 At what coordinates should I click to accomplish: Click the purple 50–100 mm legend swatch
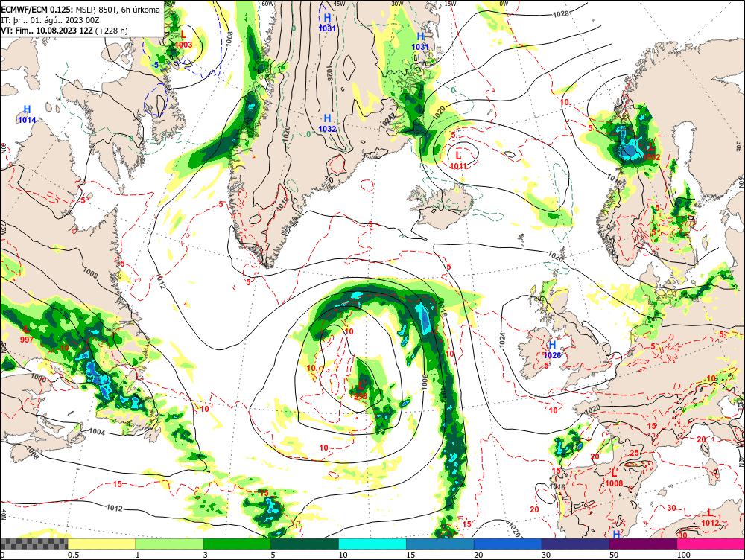coord(644,544)
